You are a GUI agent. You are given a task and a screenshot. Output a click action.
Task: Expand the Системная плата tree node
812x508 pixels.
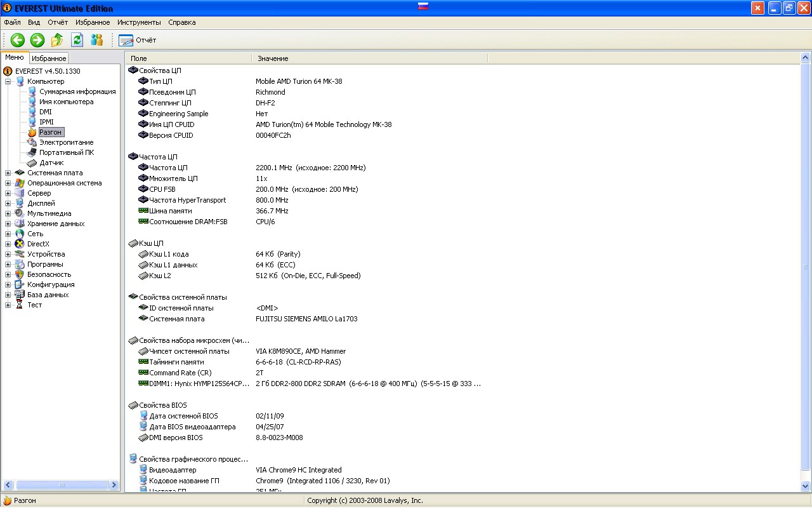(8, 173)
